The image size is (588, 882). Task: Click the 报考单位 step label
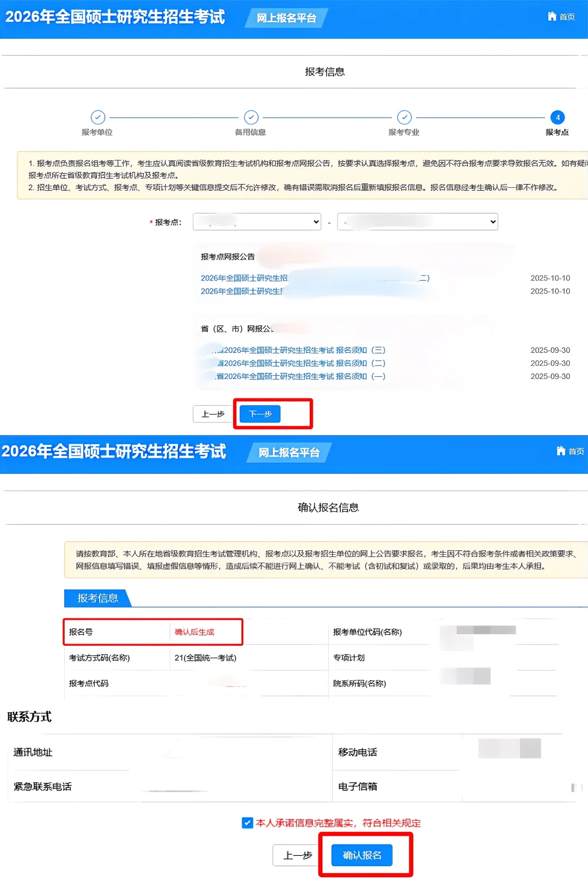pyautogui.click(x=97, y=132)
